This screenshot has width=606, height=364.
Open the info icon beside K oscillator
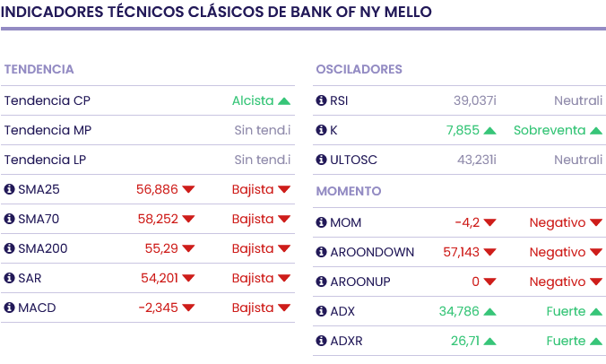[322, 130]
